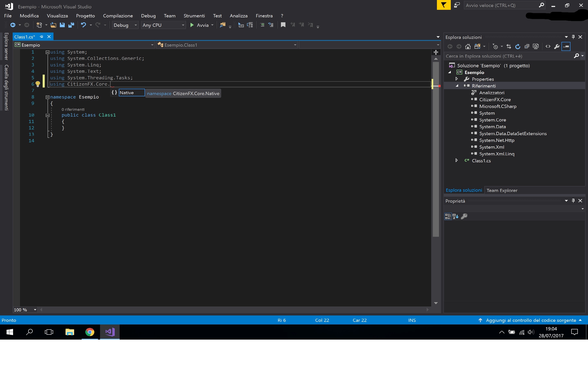This screenshot has width=588, height=368.
Task: Toggle Preview Selected Items button
Action: (x=566, y=46)
